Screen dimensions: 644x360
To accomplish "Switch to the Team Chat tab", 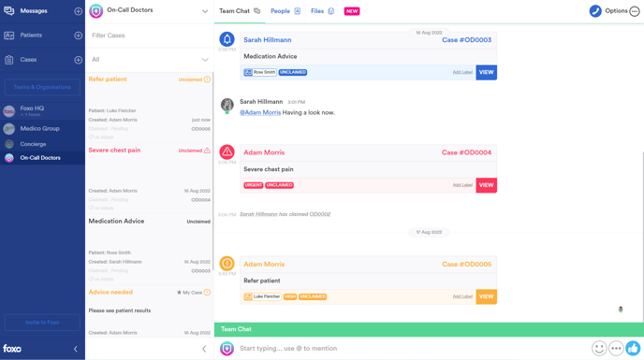I will click(240, 11).
